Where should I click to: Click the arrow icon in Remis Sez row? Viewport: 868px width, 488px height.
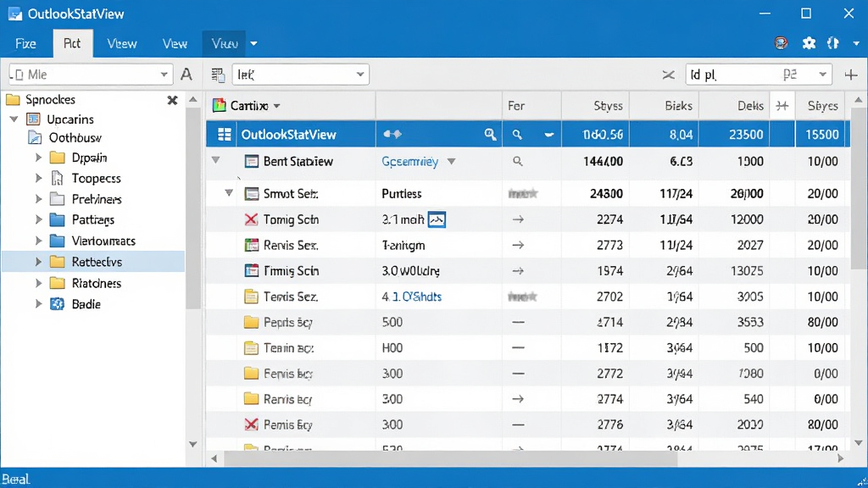point(518,245)
